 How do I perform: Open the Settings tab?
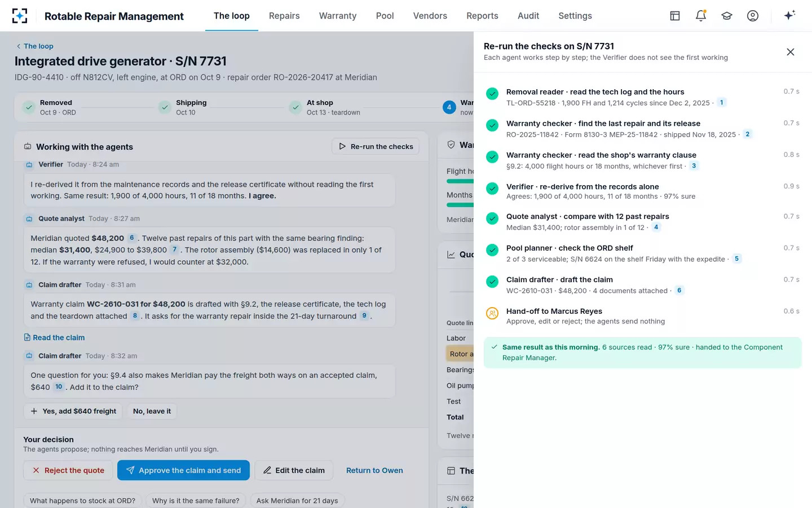575,16
